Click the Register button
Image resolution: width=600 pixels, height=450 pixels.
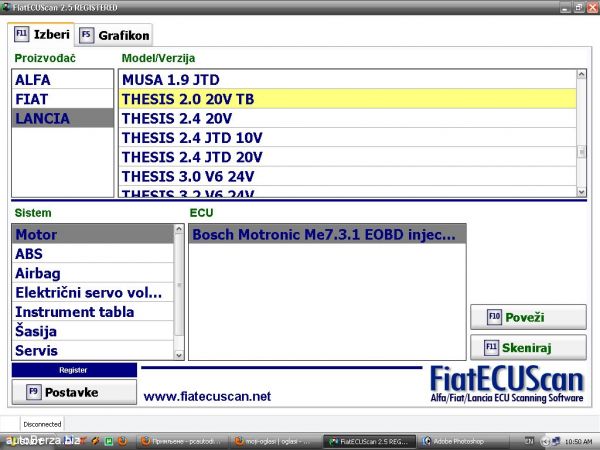(74, 370)
